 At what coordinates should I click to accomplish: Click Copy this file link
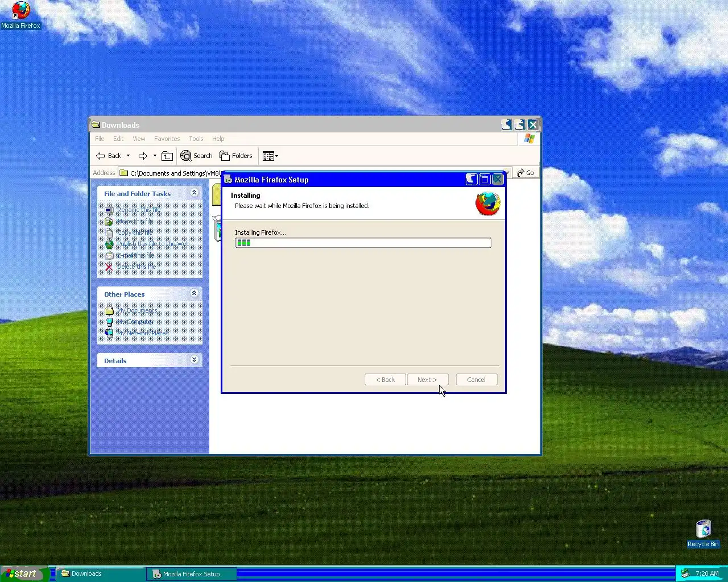[135, 233]
